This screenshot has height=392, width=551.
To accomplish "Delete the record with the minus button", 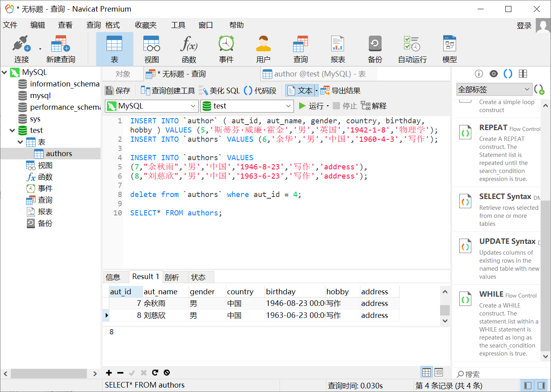I will tap(120, 373).
